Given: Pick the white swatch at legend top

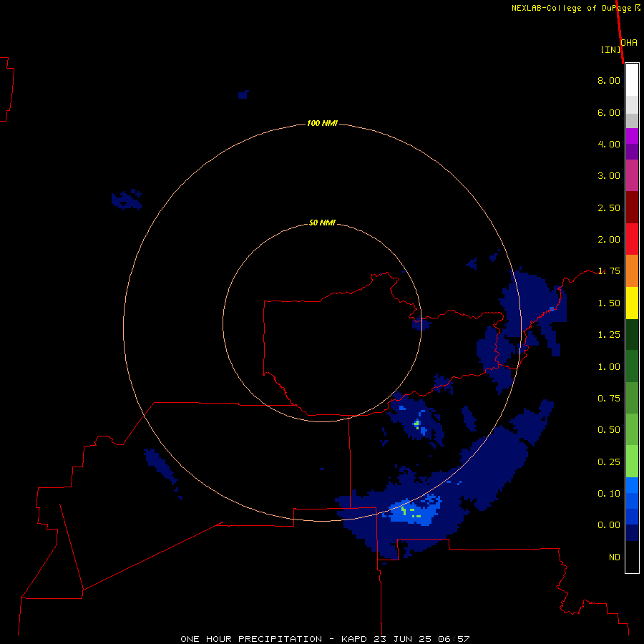Looking at the screenshot, I should (632, 80).
